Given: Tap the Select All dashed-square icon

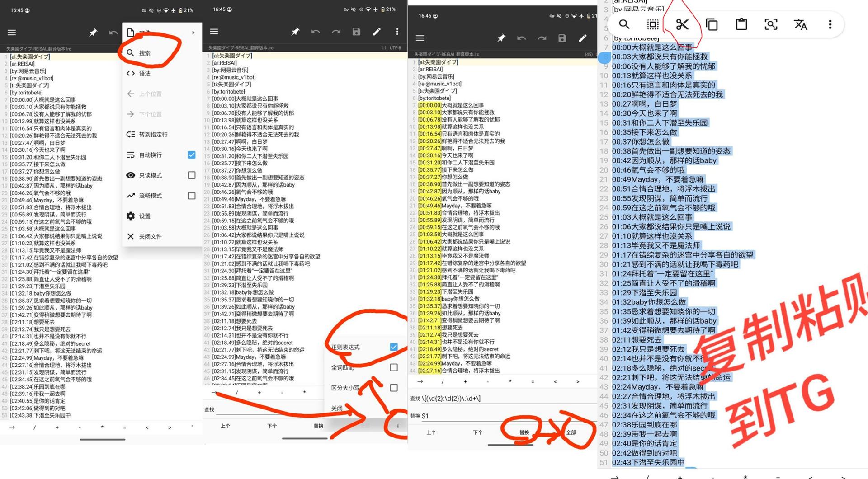Looking at the screenshot, I should [x=653, y=24].
